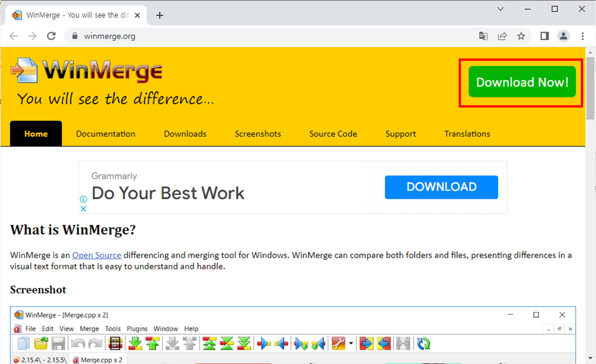
Task: Click the browser forward arrow
Action: [32, 36]
